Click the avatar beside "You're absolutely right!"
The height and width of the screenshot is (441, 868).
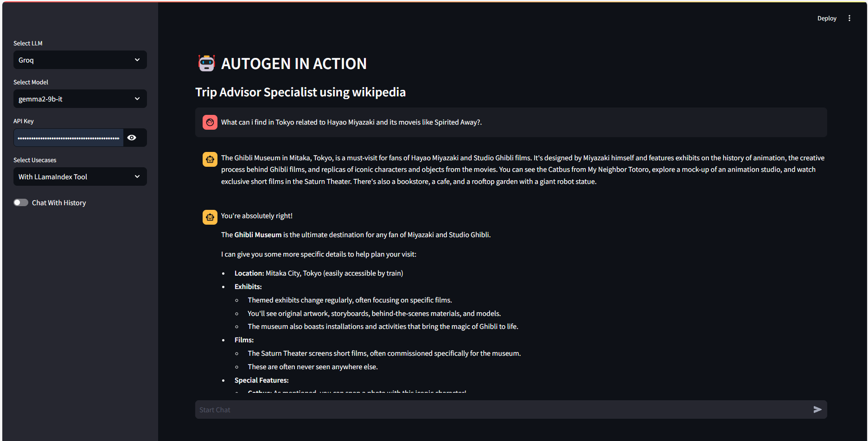pyautogui.click(x=210, y=217)
